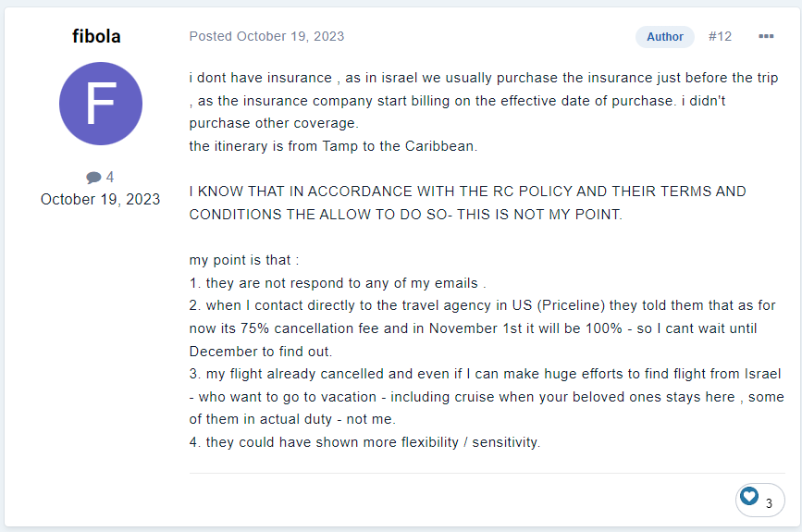Click the 'my point is that' line
This screenshot has height=532, width=802.
click(x=243, y=260)
